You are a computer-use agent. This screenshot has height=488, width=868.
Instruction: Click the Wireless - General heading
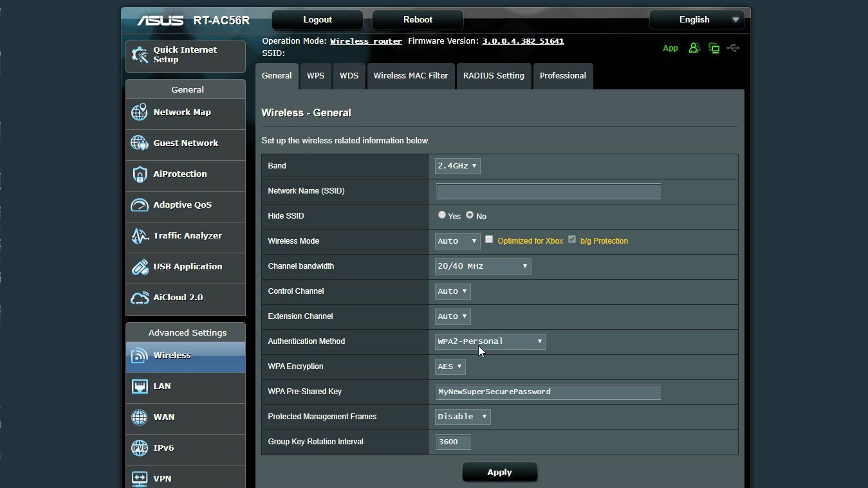tap(306, 113)
